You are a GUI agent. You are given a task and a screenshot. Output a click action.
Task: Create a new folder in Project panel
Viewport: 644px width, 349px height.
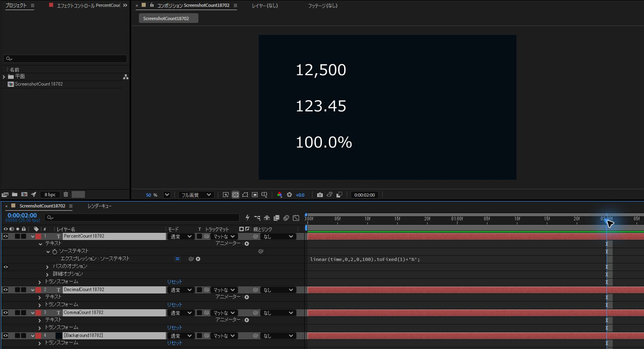pos(14,195)
